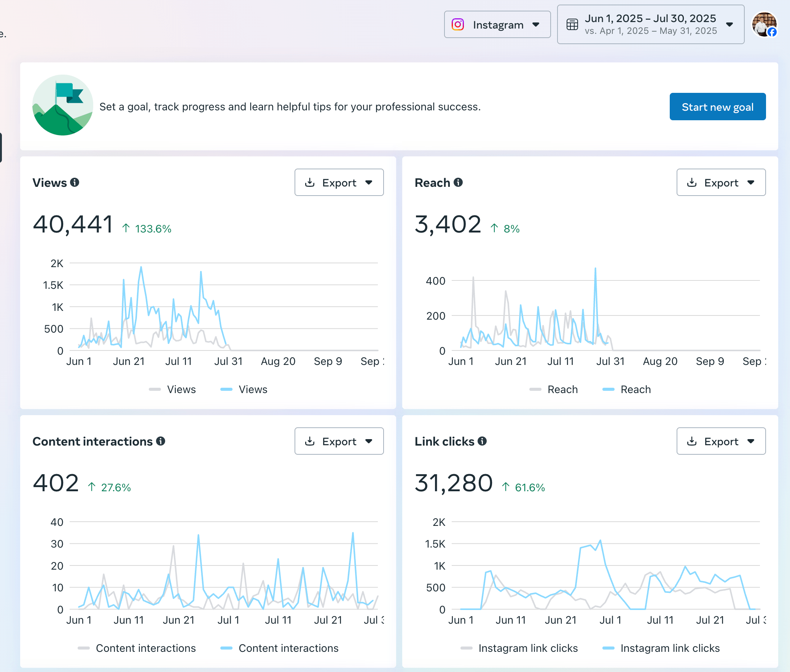Click the Reach info icon
Screen dimensions: 790x672
tap(458, 183)
